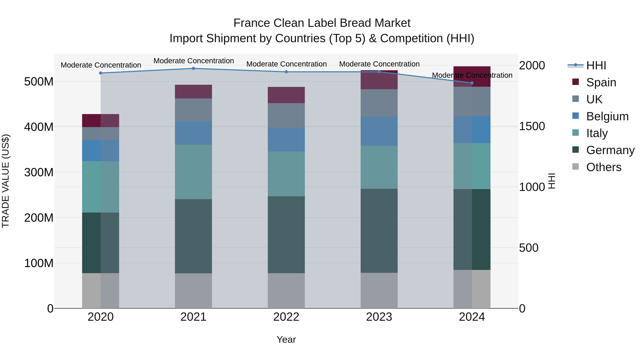Click Moderate Concentration label above 2021
The height and width of the screenshot is (362, 644).
(x=194, y=61)
